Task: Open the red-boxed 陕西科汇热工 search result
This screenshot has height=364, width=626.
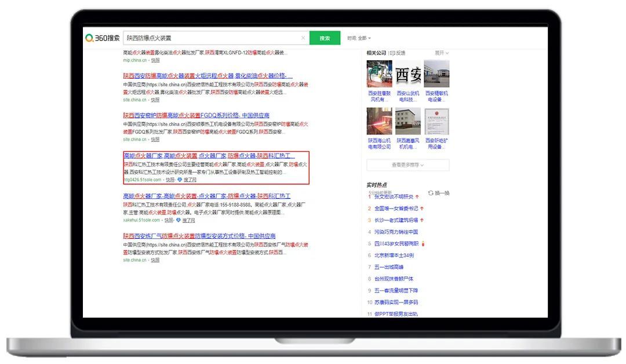Action: (209, 156)
